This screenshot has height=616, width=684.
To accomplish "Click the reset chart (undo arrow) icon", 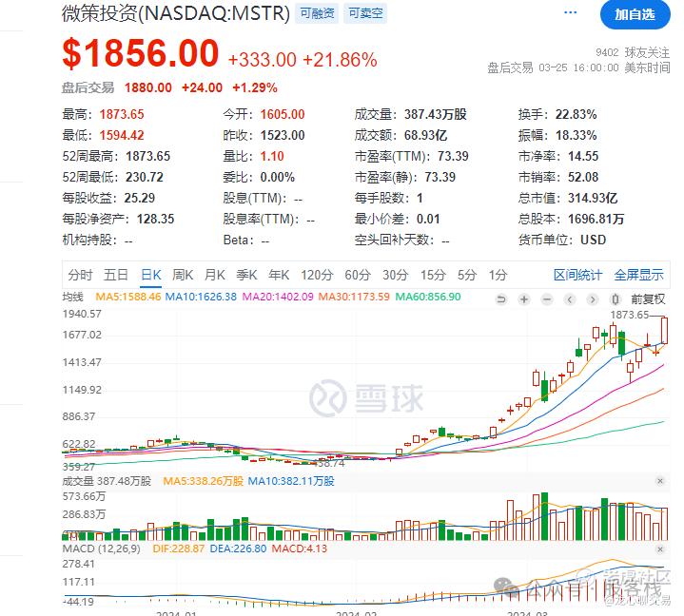I will point(501,299).
